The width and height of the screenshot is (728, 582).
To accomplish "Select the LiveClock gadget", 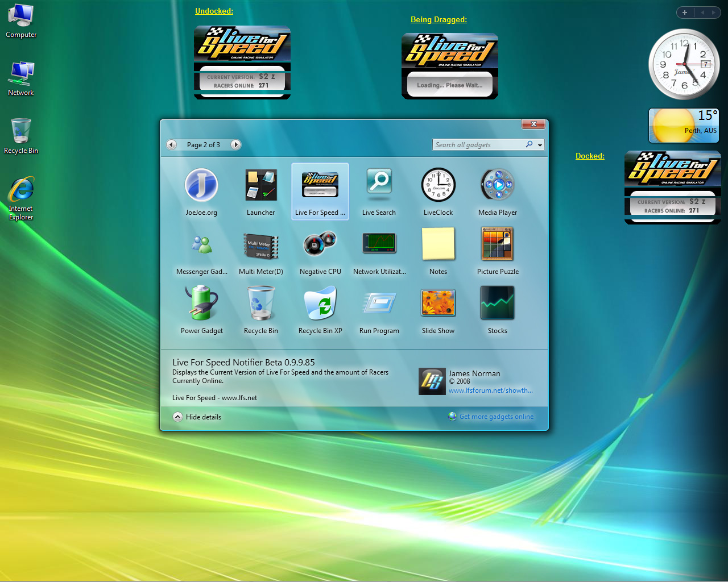I will (x=438, y=192).
